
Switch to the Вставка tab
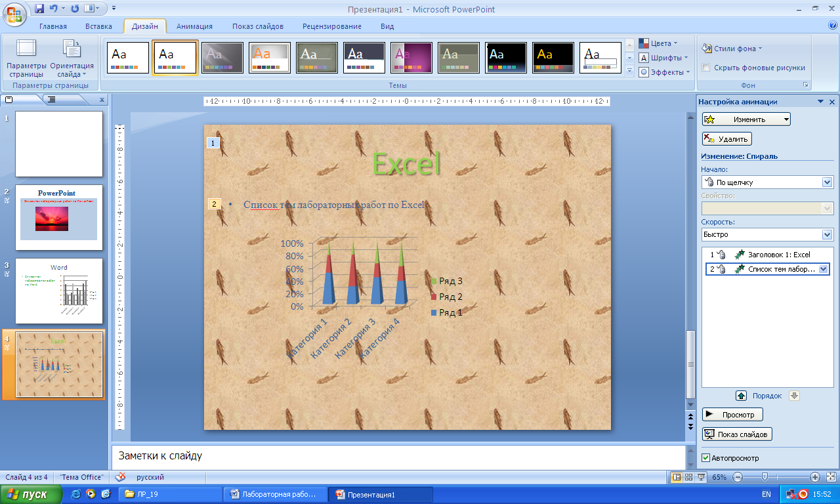(x=98, y=26)
